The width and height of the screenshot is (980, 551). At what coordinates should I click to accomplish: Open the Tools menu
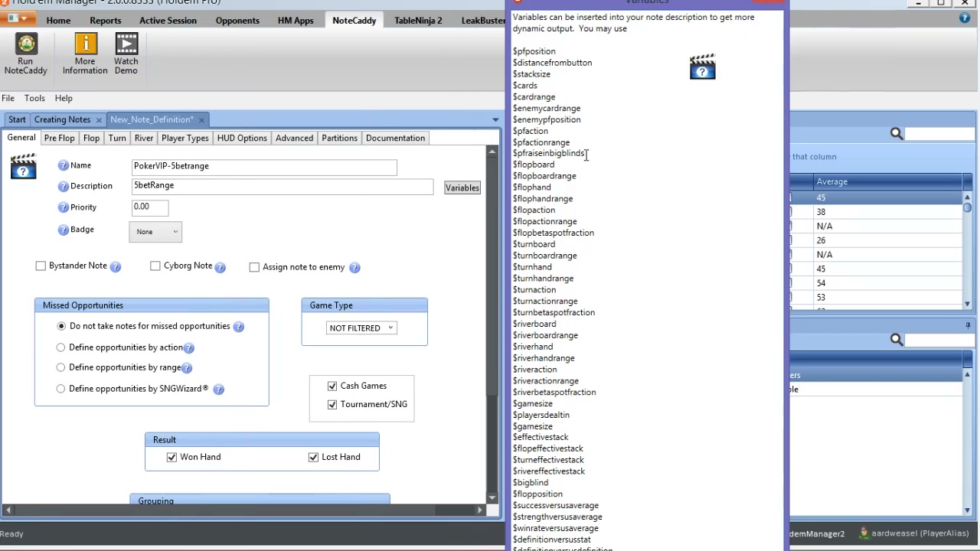[x=34, y=99]
